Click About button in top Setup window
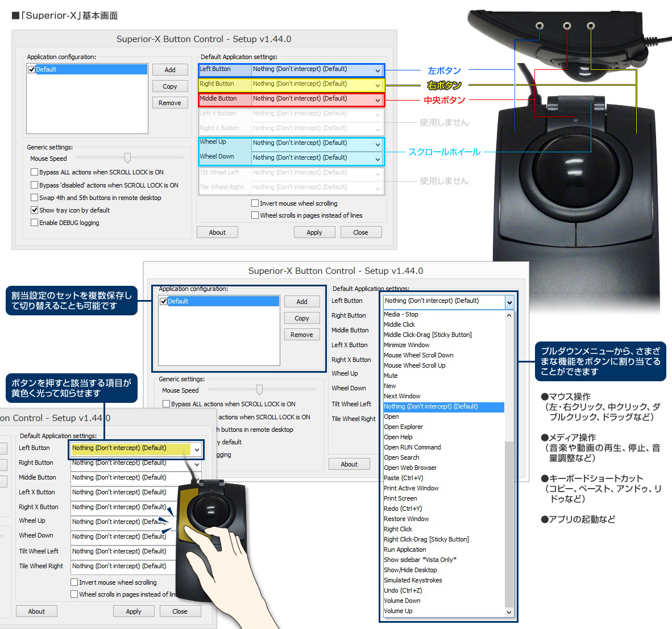 pyautogui.click(x=217, y=232)
